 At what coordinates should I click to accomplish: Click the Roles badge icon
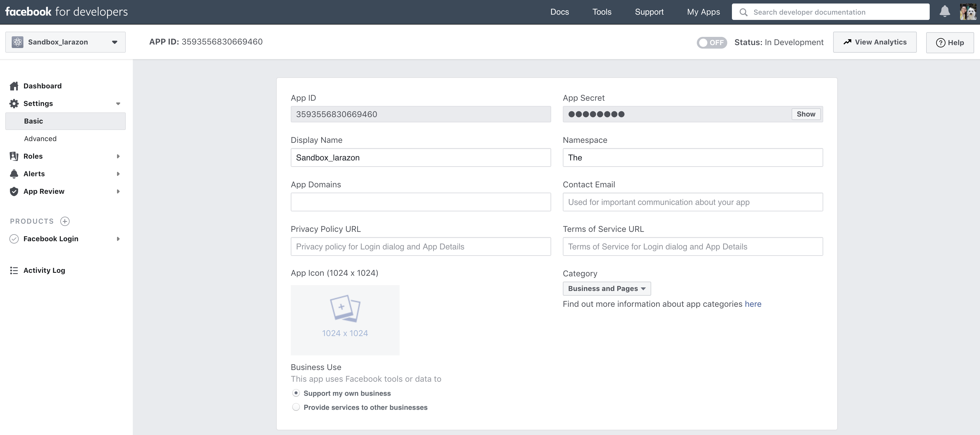14,156
